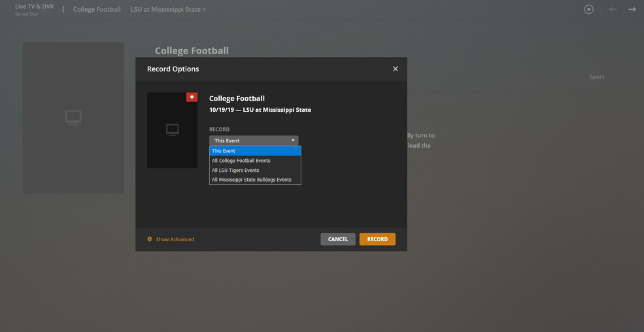Viewport: 644px width, 332px height.
Task: Open the Record dropdown showing This Event
Action: coord(254,141)
